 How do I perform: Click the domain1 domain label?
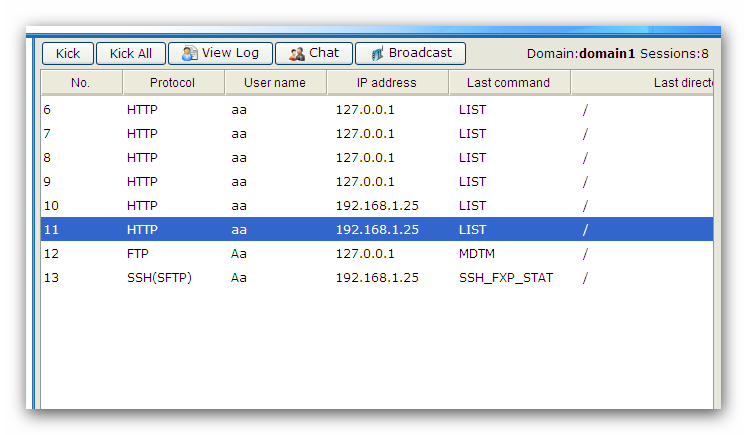pos(607,54)
